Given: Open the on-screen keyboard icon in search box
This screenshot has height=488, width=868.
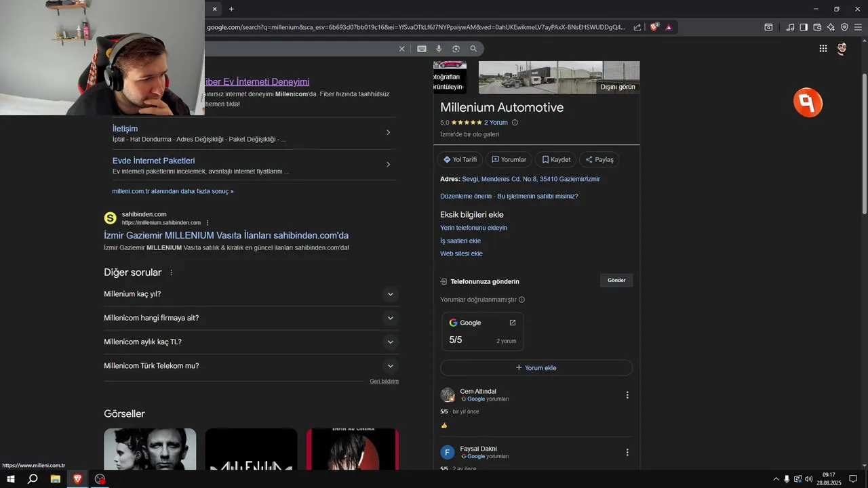Looking at the screenshot, I should click(x=422, y=49).
